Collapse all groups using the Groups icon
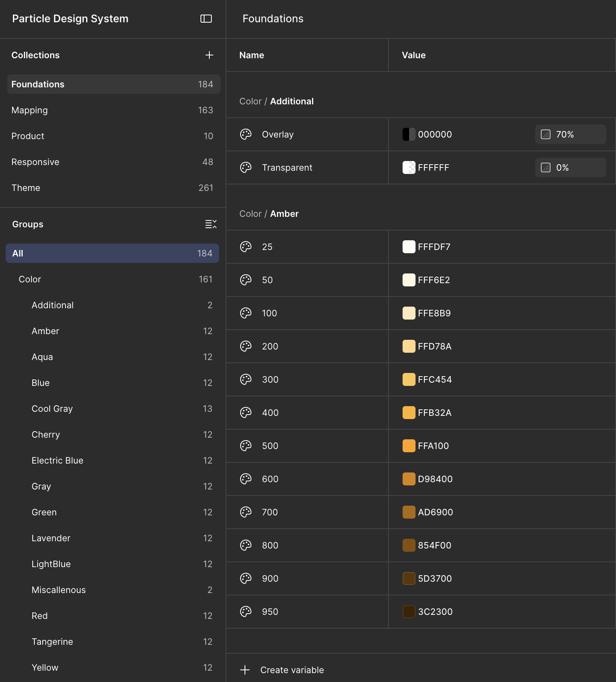 click(211, 224)
